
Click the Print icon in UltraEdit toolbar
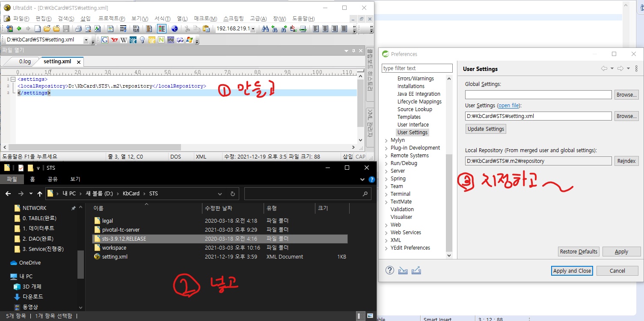(78, 29)
